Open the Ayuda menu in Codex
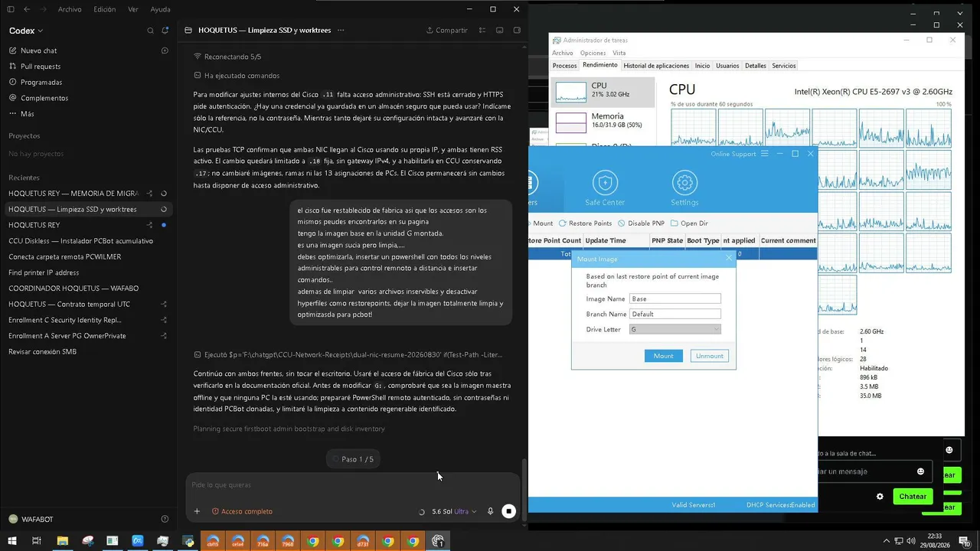Viewport: 980px width, 551px height. tap(160, 9)
